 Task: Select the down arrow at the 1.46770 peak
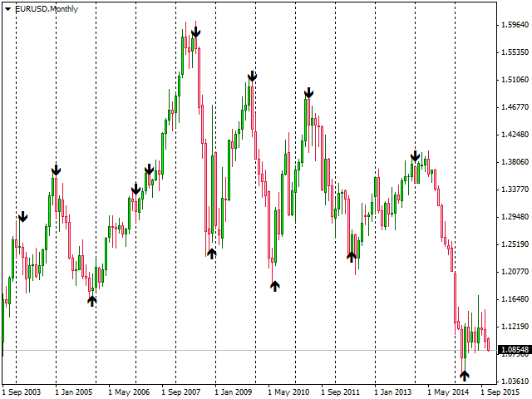pyautogui.click(x=308, y=91)
